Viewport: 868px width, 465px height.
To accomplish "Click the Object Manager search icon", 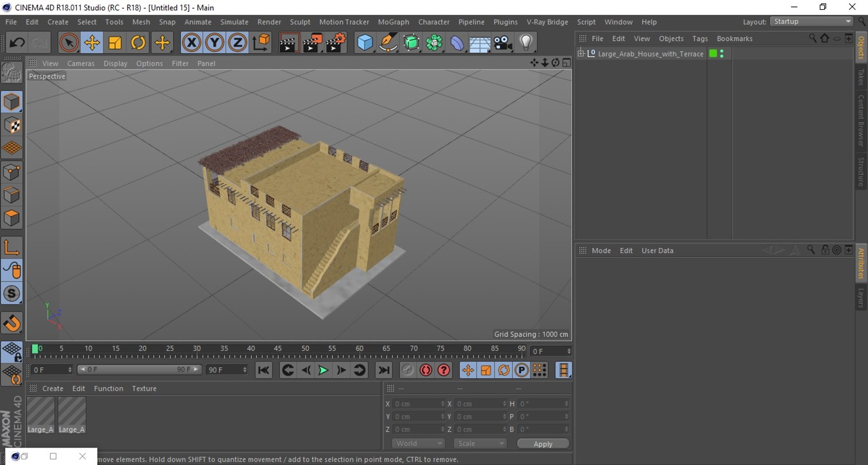I will tap(812, 38).
